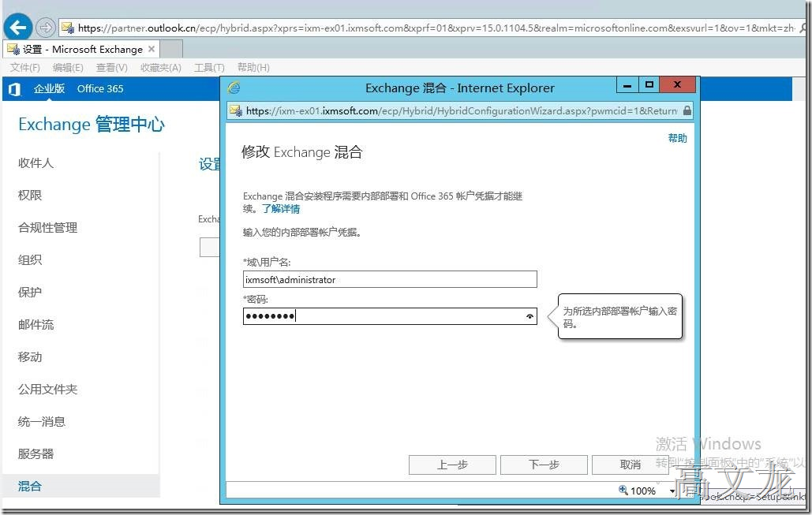Click the hybrid wizard dialog address bar
The image size is (812, 515).
tap(461, 110)
